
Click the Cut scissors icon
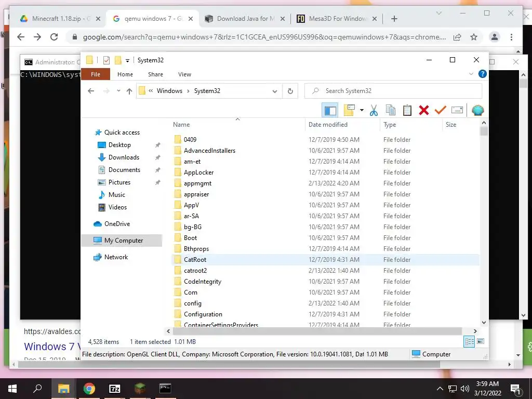(x=374, y=110)
